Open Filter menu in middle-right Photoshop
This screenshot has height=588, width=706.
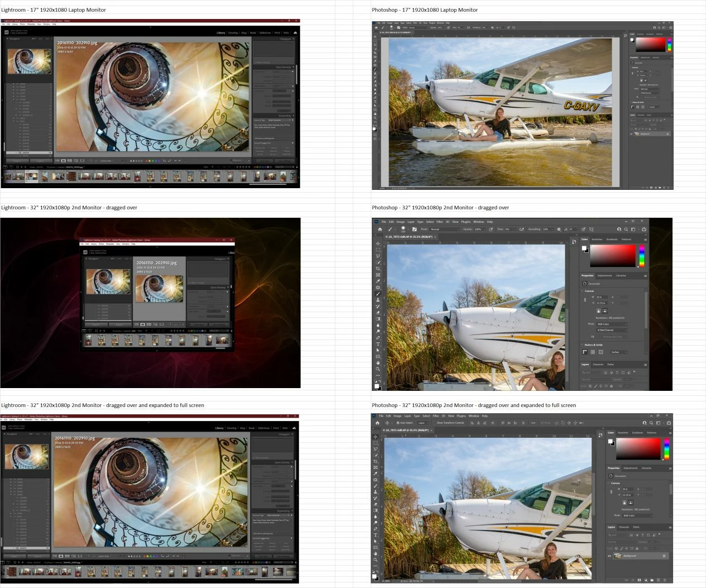coord(440,222)
